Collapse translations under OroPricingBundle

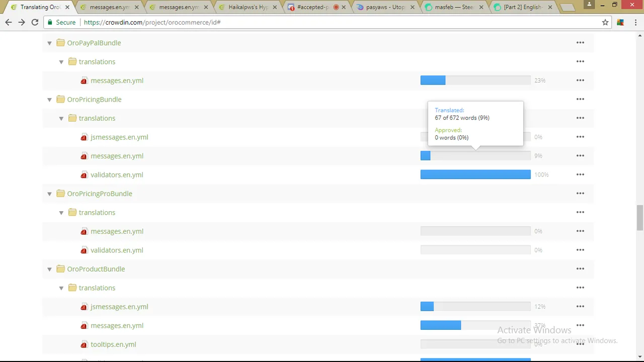point(61,119)
